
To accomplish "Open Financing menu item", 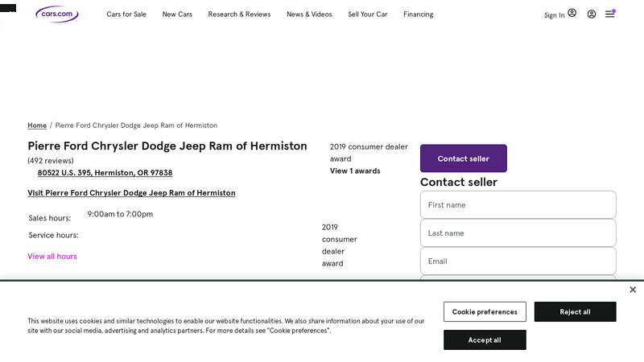I will (418, 14).
